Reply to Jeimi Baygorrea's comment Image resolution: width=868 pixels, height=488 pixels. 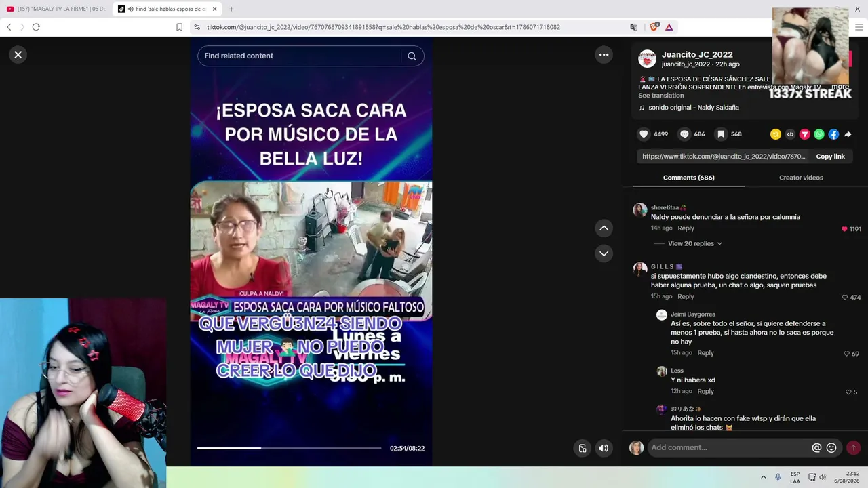click(705, 353)
